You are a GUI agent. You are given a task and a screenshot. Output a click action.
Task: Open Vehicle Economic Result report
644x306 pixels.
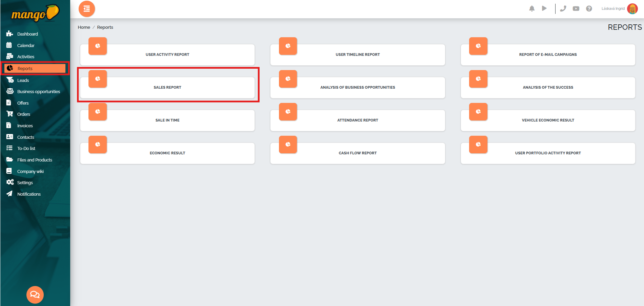click(548, 120)
